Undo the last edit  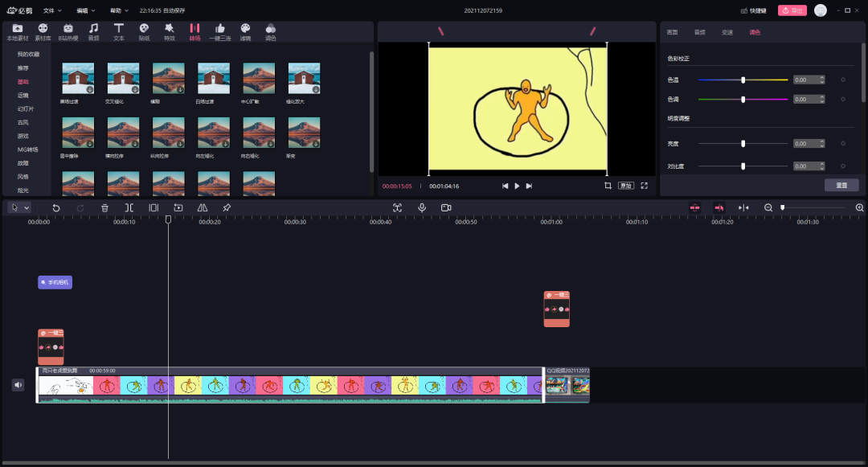pyautogui.click(x=56, y=207)
